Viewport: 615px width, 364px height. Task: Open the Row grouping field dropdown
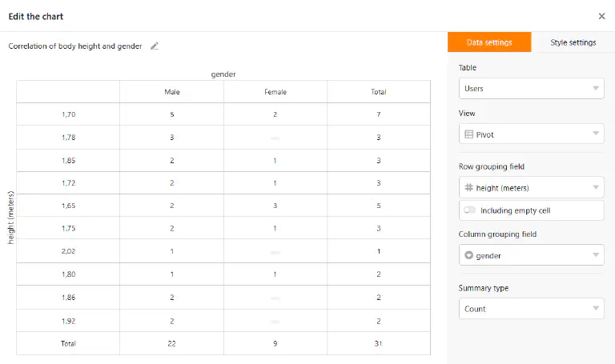[531, 188]
